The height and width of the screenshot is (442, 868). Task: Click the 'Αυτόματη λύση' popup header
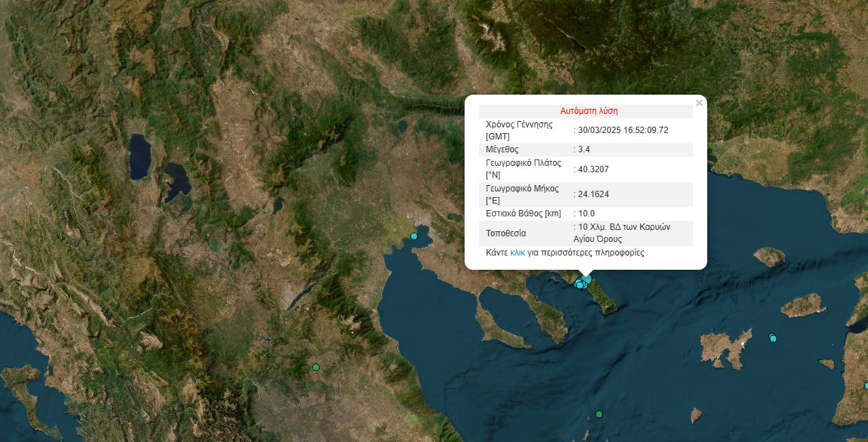588,111
